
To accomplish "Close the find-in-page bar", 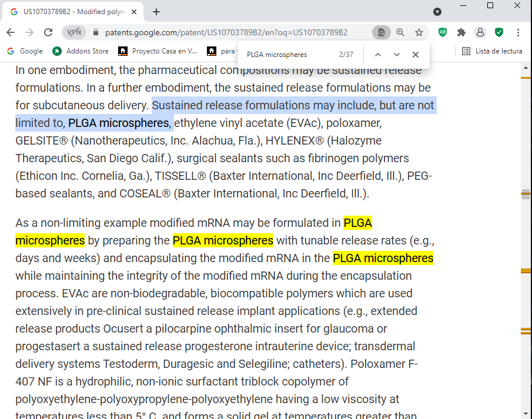I will coord(416,55).
